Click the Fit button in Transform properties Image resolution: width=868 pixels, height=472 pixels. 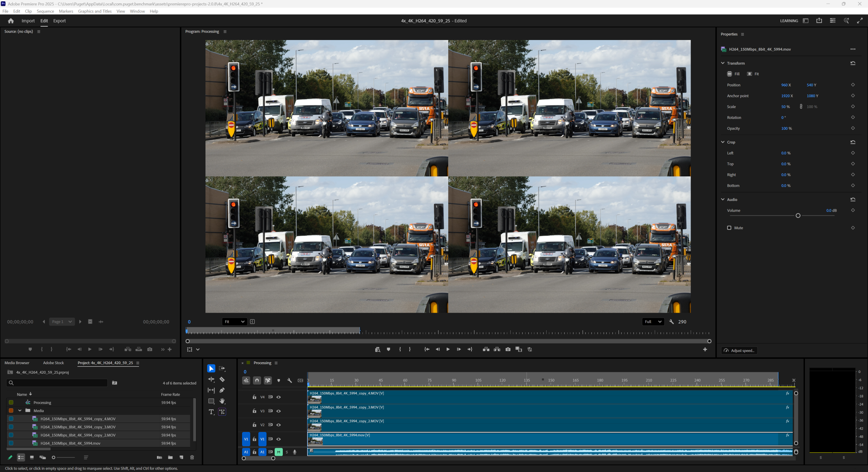point(753,74)
